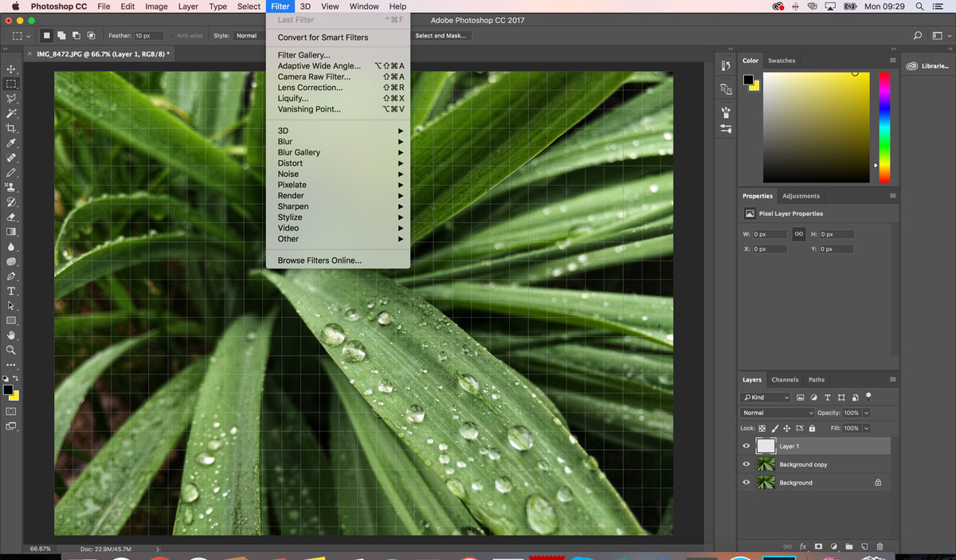
Task: Open the Add a layer style menu
Action: coord(802,546)
